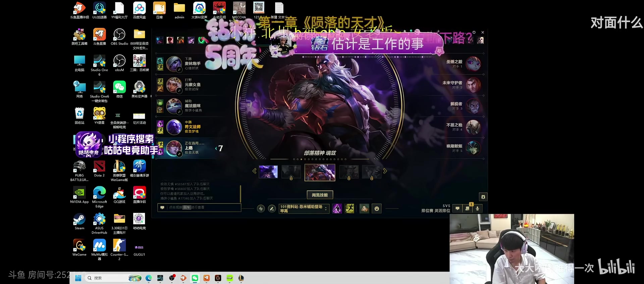This screenshot has height=284, width=644.
Task: Click the 阅览技能 button in champion select
Action: click(320, 195)
